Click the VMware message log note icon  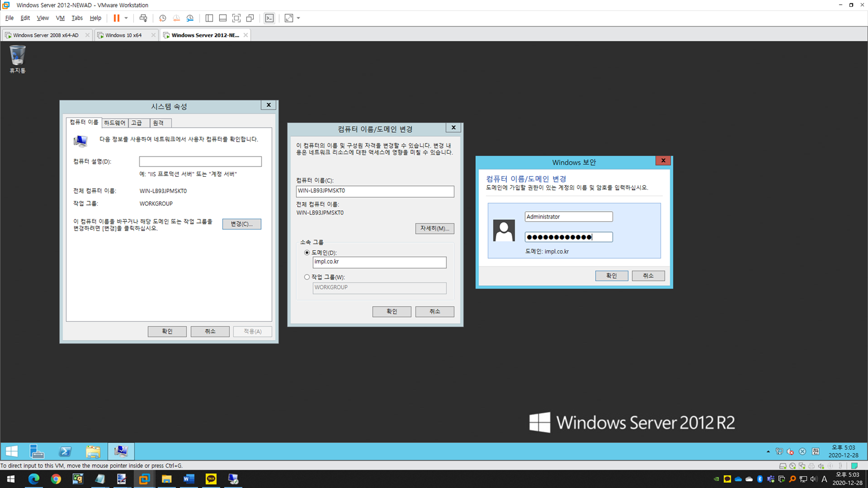tap(854, 466)
